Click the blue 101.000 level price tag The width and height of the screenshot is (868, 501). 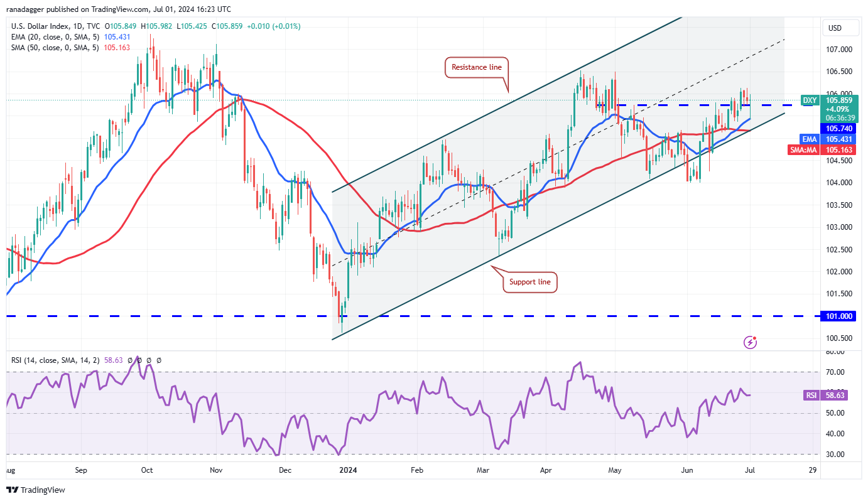click(x=838, y=316)
